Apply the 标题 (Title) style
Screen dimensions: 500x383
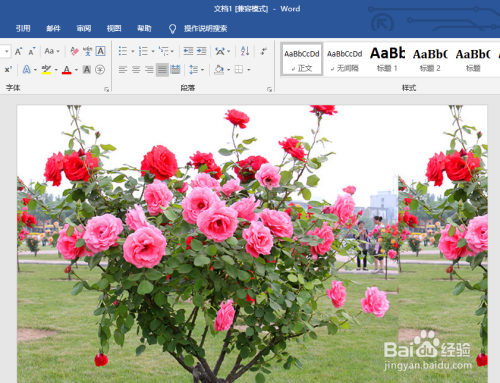tap(473, 59)
